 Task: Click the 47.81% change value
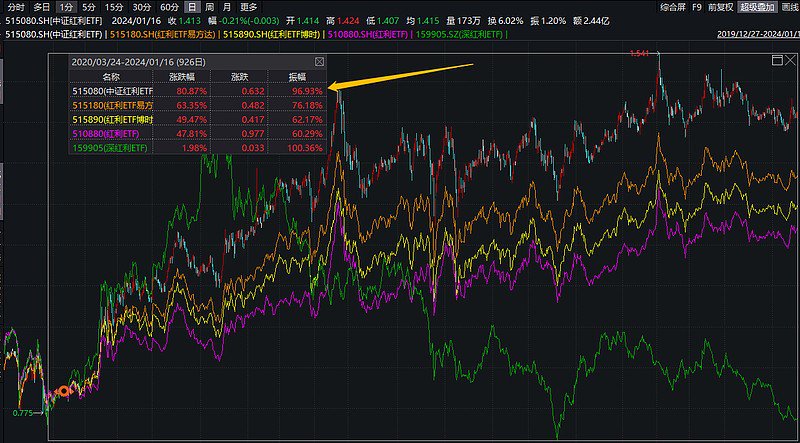coord(193,134)
